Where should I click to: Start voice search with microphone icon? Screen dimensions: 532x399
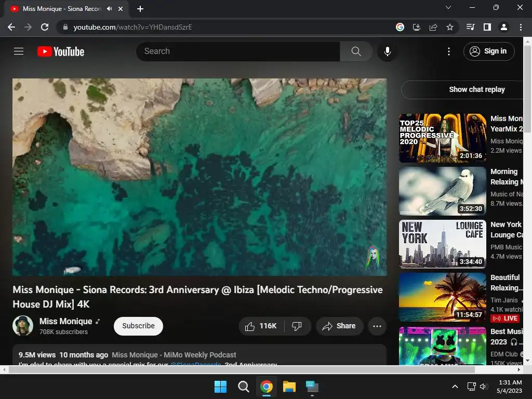pyautogui.click(x=387, y=51)
